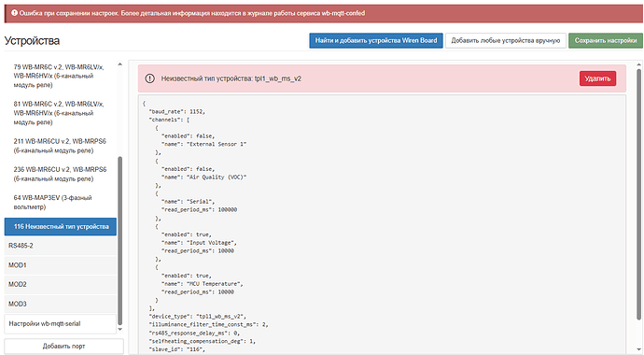Screen dimensions: 644x355
Task: Add a port with 'Добавить порт'
Action: (x=63, y=346)
